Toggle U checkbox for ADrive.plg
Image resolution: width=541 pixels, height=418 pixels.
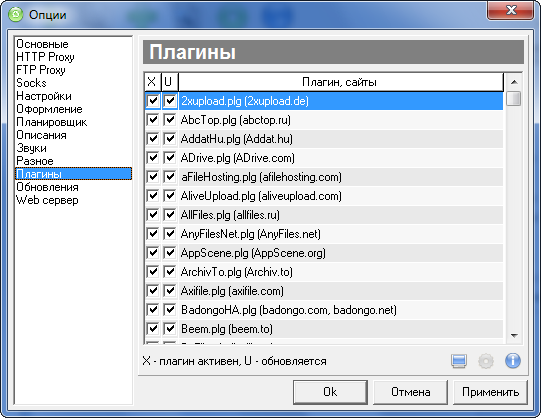(x=169, y=158)
